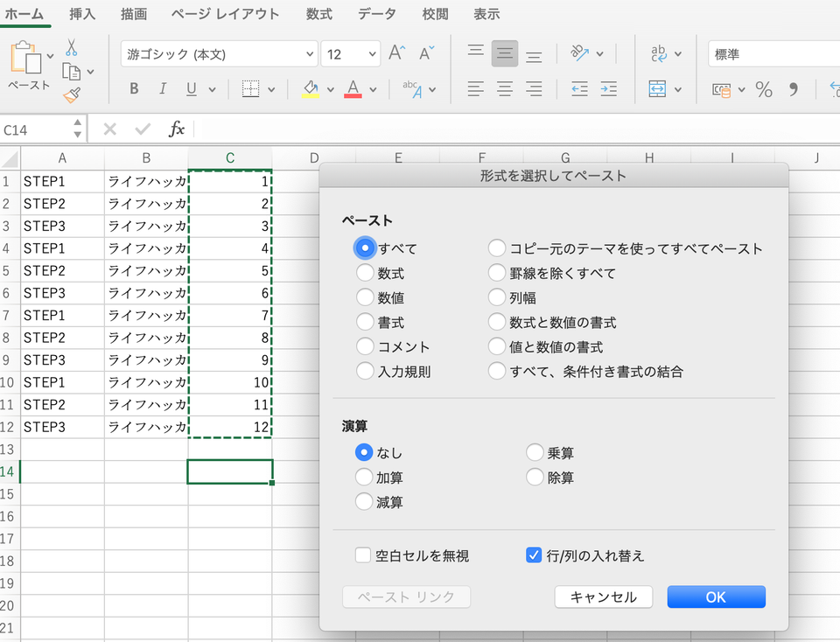Select the すべて paste radio button
The width and height of the screenshot is (840, 642).
[x=365, y=248]
